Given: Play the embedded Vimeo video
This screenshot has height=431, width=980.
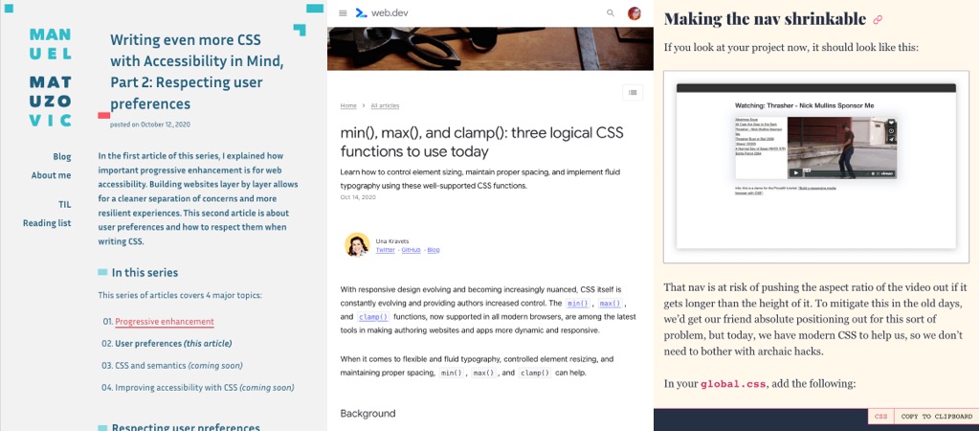Looking at the screenshot, I should click(x=795, y=173).
